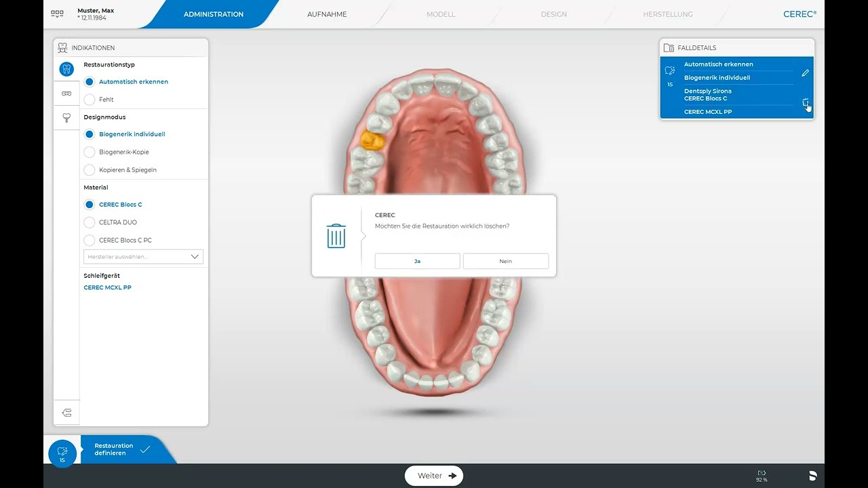Choose the Biogenerik individuell design mode

90,134
